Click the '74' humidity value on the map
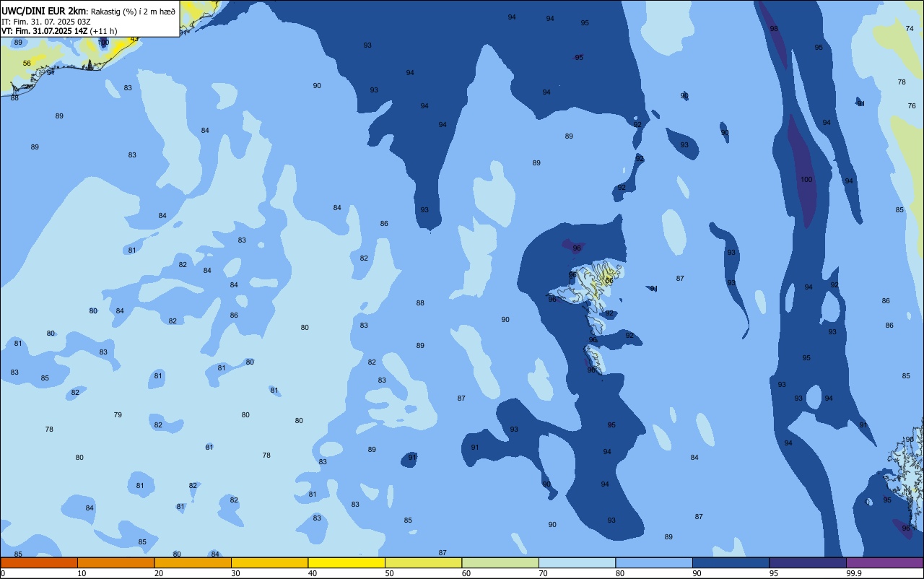This screenshot has width=924, height=579. click(910, 28)
